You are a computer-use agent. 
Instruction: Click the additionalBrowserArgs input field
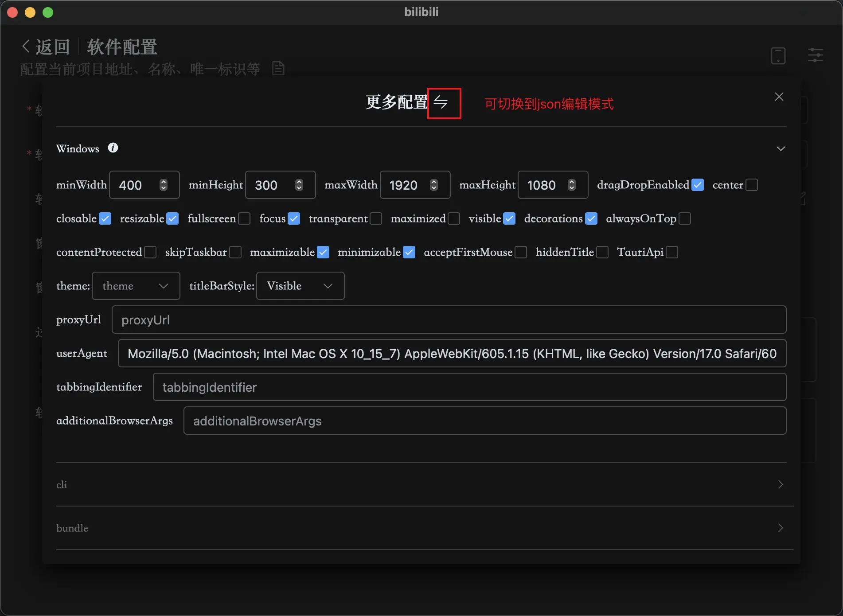click(x=484, y=421)
